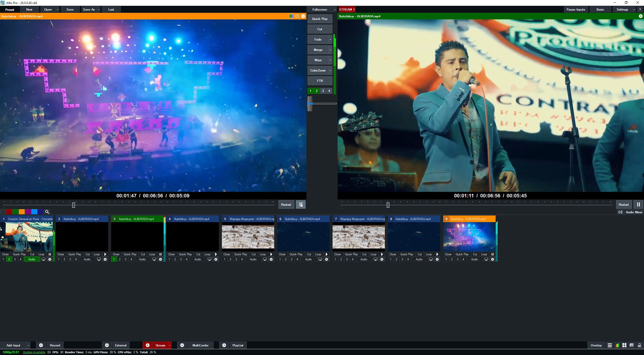
Task: Select the orange input color label swatch
Action: click(x=22, y=212)
